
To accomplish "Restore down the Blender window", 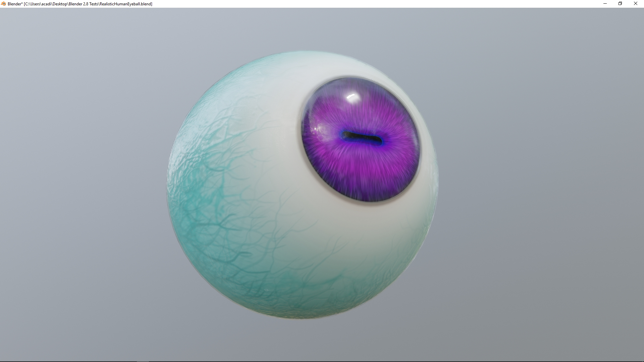I will [620, 4].
